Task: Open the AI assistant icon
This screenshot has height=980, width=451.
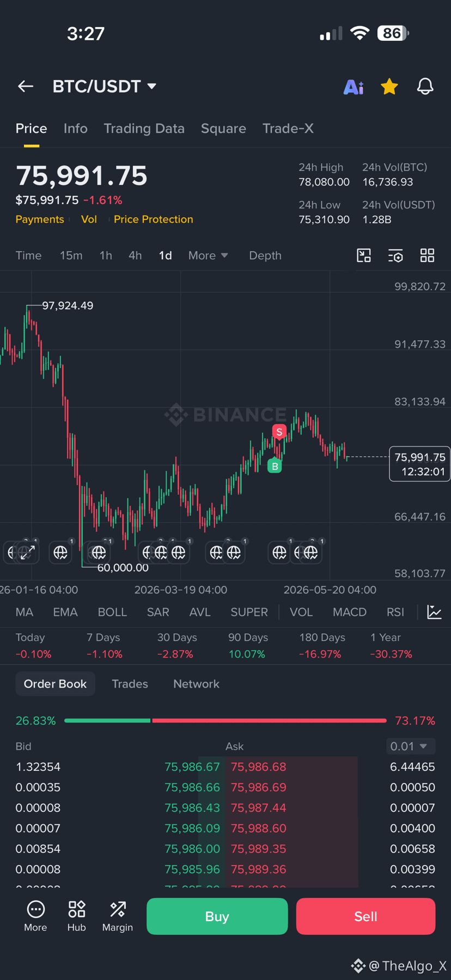Action: point(354,87)
